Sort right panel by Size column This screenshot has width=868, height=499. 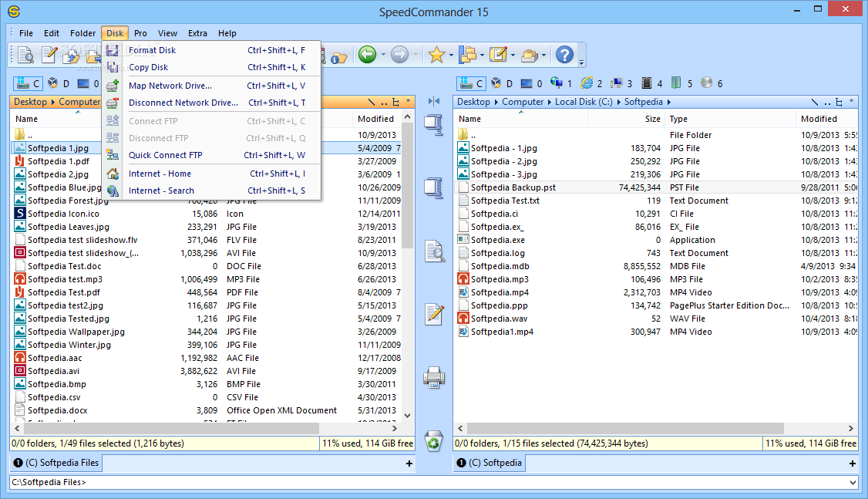point(625,119)
